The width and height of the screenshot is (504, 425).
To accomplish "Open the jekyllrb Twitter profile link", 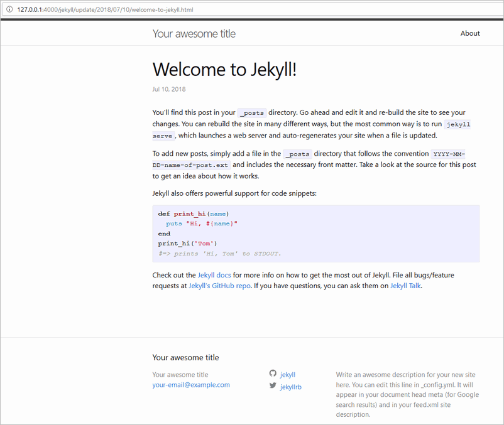I will click(x=292, y=387).
